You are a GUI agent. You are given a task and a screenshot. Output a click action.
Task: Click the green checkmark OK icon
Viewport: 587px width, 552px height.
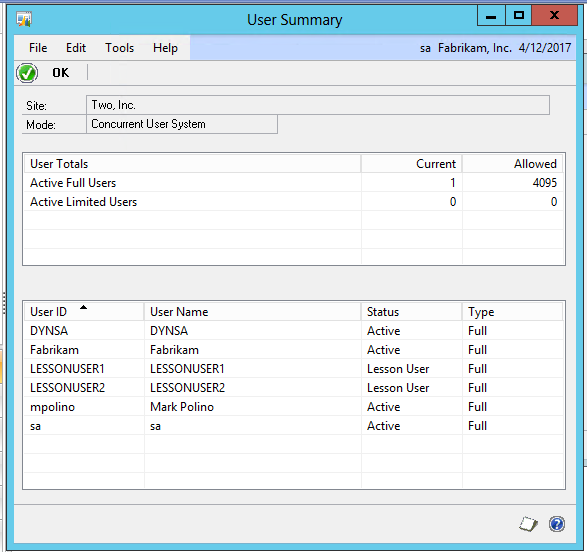click(x=27, y=73)
